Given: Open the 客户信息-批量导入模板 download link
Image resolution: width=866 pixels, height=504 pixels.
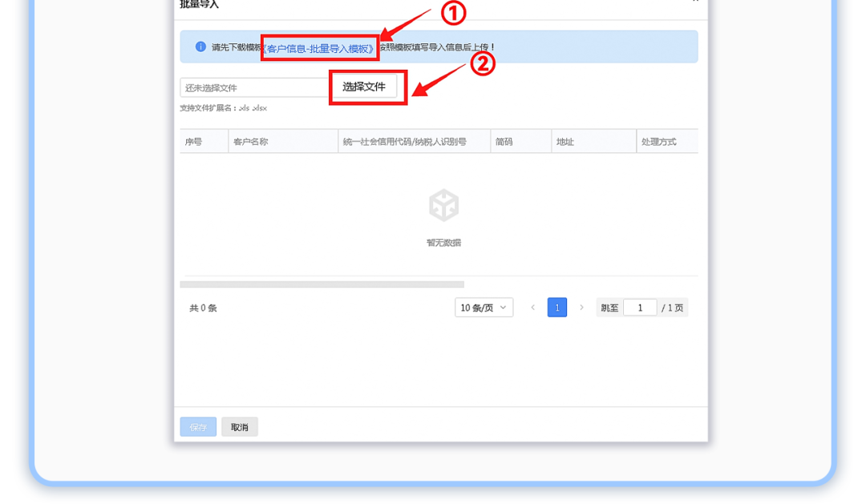Looking at the screenshot, I should tap(320, 49).
